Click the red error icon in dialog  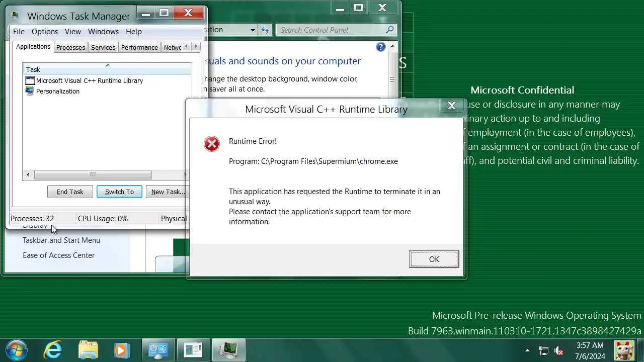212,144
